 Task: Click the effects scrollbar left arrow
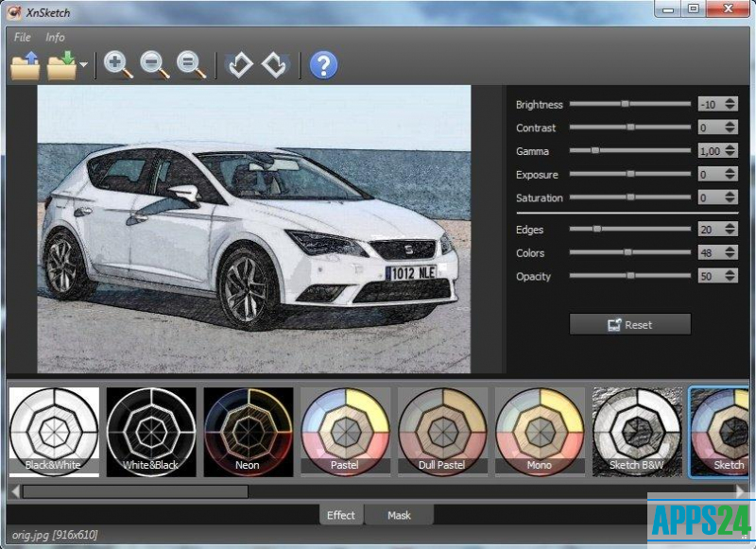click(15, 491)
